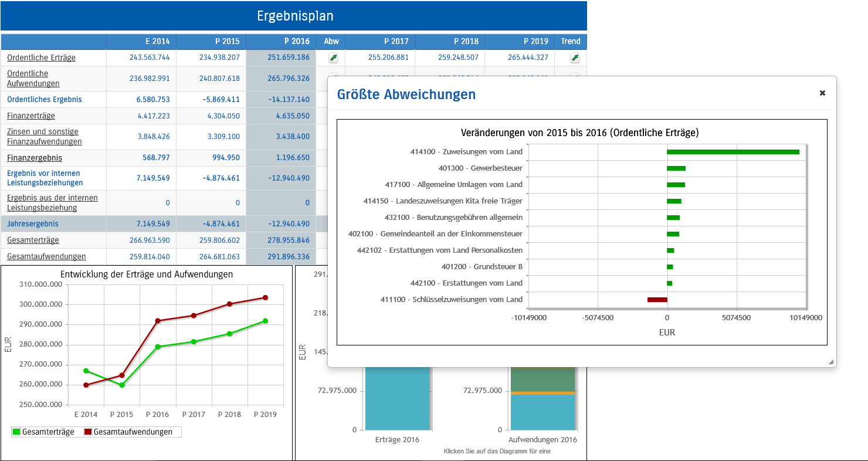Click the red Schlüsselzuweisungen vom Land bar
Image resolution: width=868 pixels, height=461 pixels.
click(x=657, y=300)
